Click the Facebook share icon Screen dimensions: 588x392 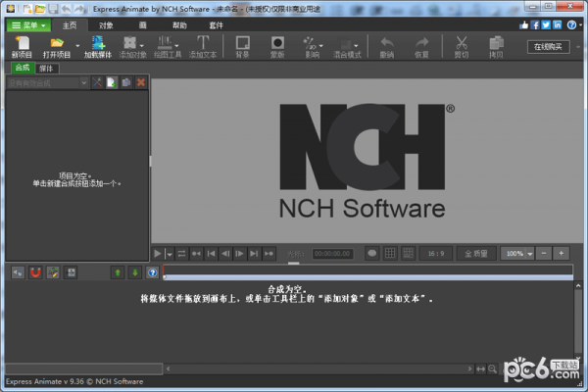click(535, 25)
